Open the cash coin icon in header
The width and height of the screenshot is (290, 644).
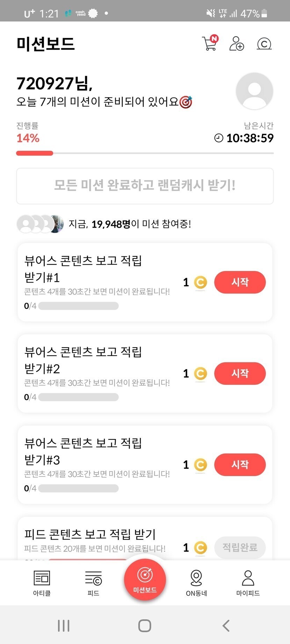pos(264,44)
